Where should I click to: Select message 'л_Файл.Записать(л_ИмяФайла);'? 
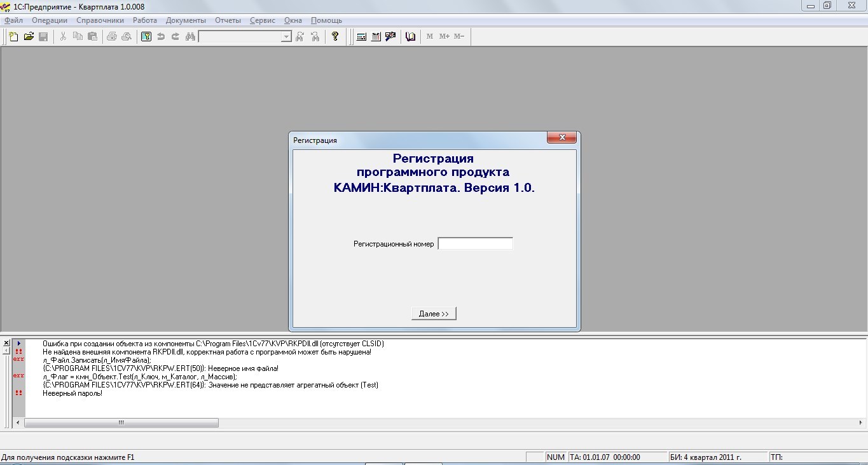[97, 360]
